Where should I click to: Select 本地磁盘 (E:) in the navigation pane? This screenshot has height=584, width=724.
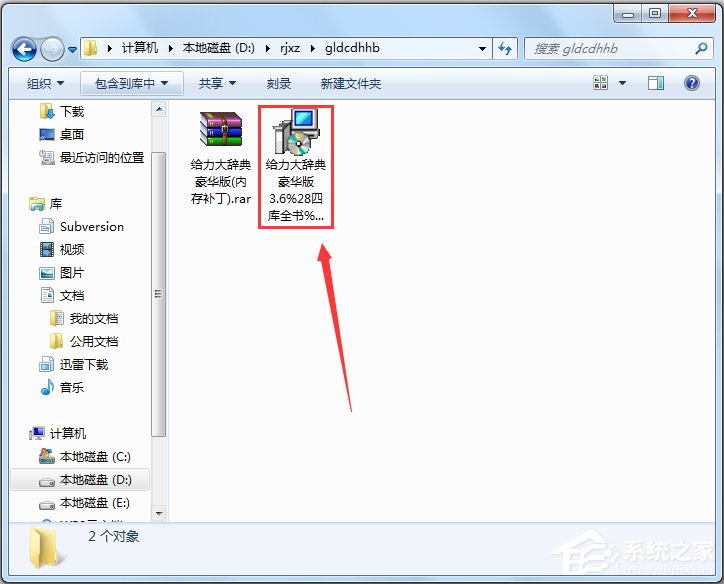(x=95, y=503)
